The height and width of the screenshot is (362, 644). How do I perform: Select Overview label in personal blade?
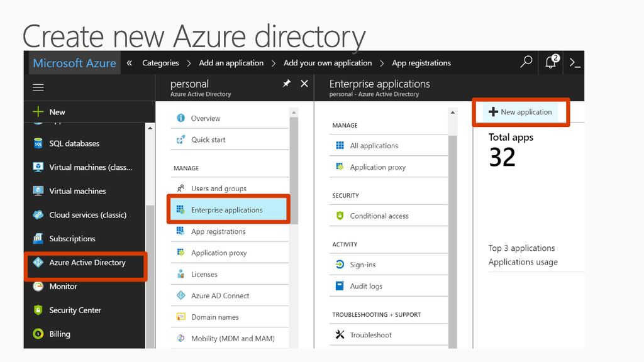pyautogui.click(x=206, y=118)
